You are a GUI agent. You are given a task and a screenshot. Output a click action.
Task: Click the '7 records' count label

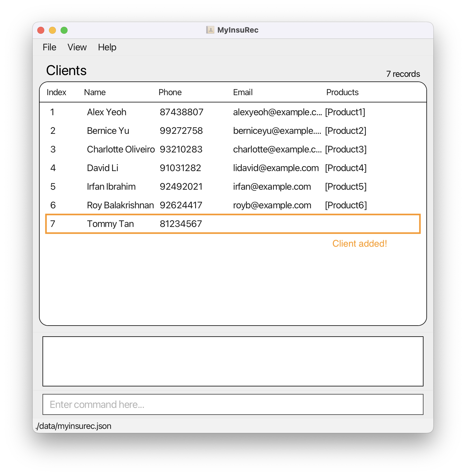click(403, 74)
